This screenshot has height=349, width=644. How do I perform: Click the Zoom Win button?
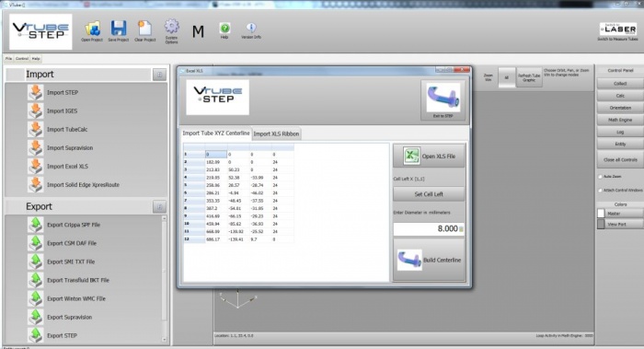tap(488, 77)
